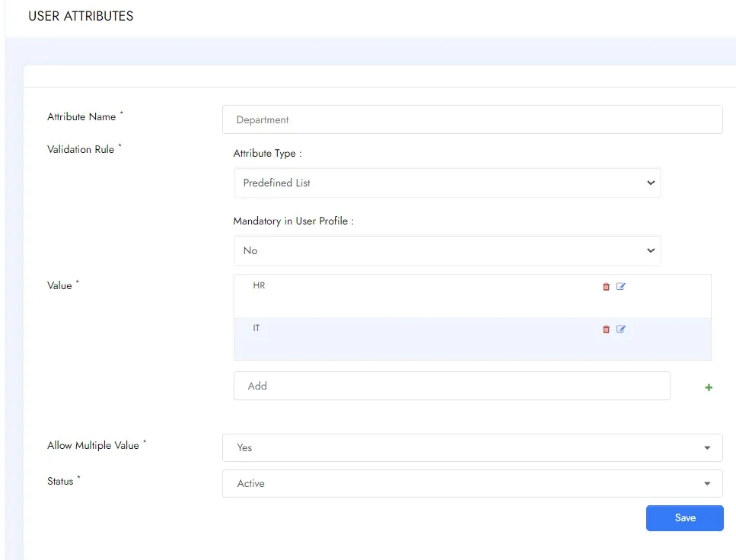Viewport: 736px width, 560px height.
Task: Click the Value field label
Action: tap(59, 285)
